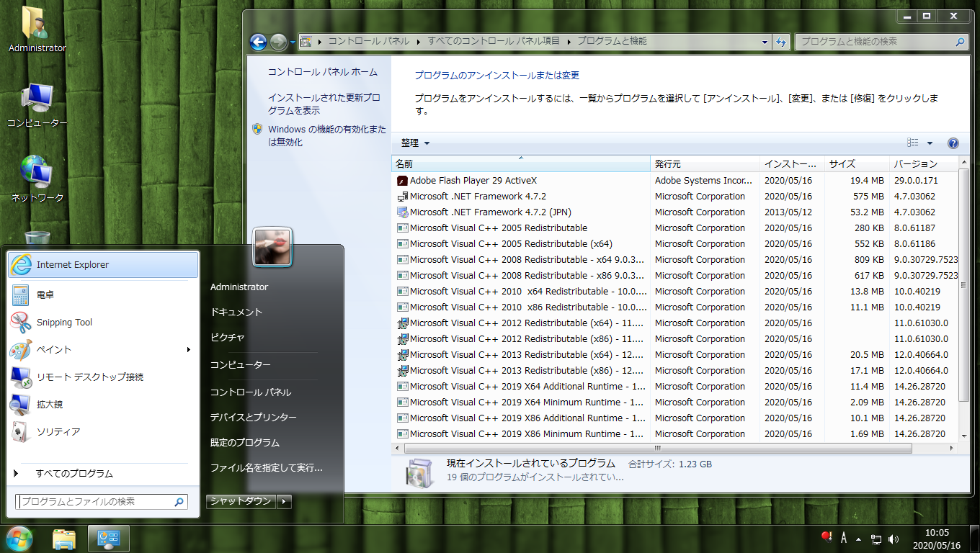Open 拡大鏡 magnifier icon
This screenshot has height=553, width=980.
tap(20, 404)
